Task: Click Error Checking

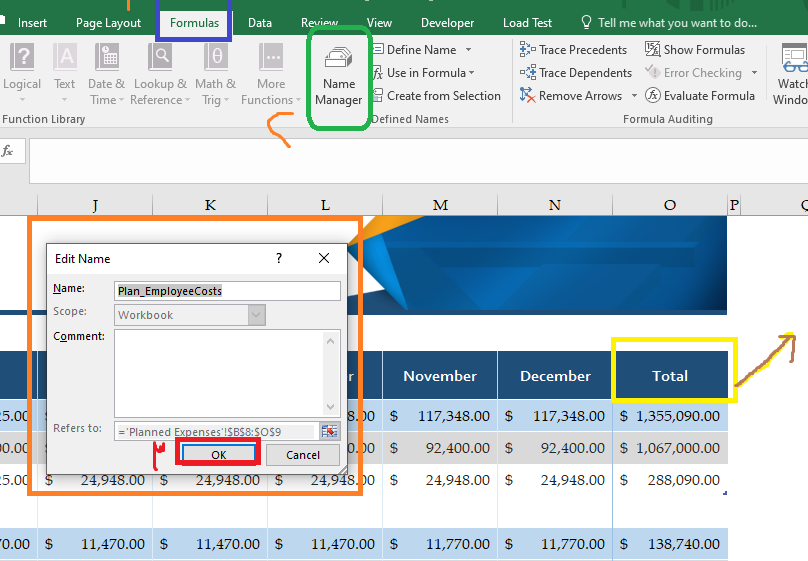Action: (x=694, y=73)
